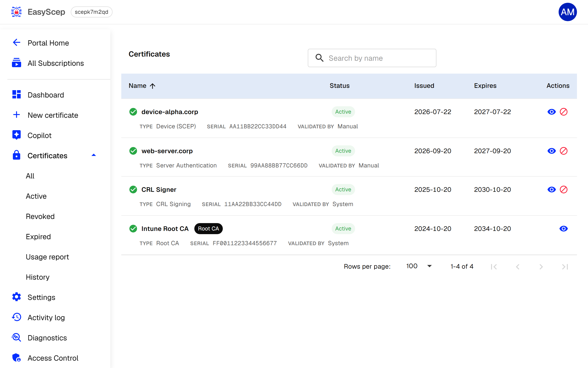
Task: Click the scepk7m2qd instance chip
Action: click(x=91, y=12)
